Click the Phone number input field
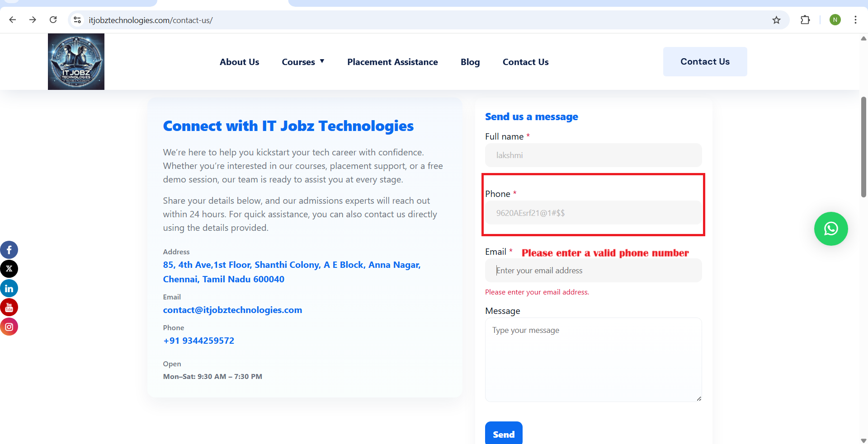The image size is (868, 444). coord(593,213)
